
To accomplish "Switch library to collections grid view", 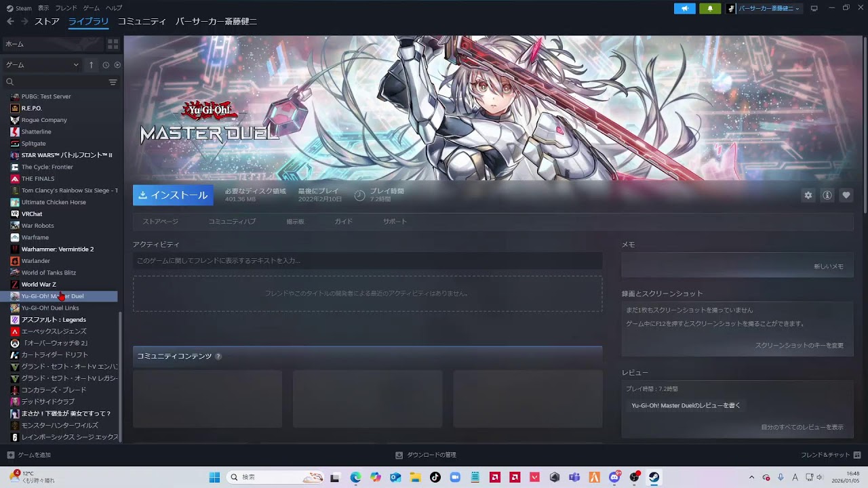I will point(113,44).
